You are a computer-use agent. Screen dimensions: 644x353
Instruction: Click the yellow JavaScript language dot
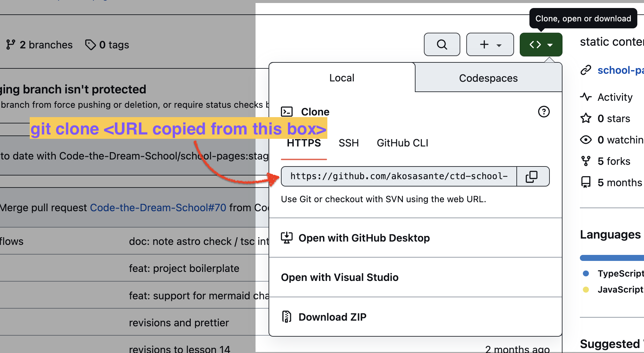point(586,289)
